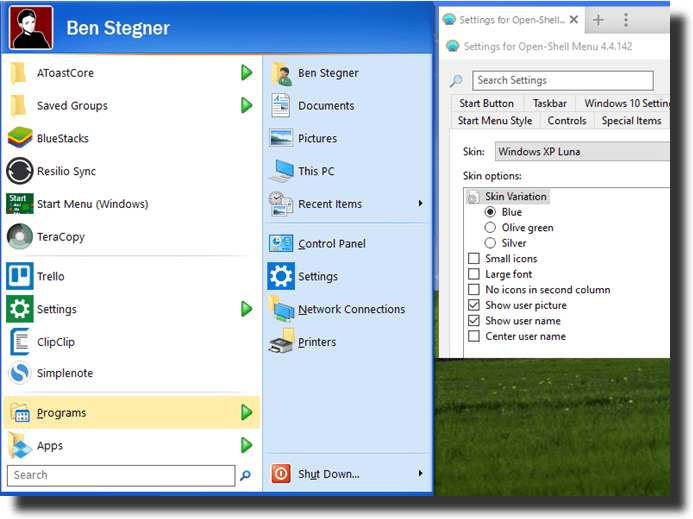Viewport: 693px width, 519px height.
Task: Open the Printers icon
Action: (x=281, y=341)
